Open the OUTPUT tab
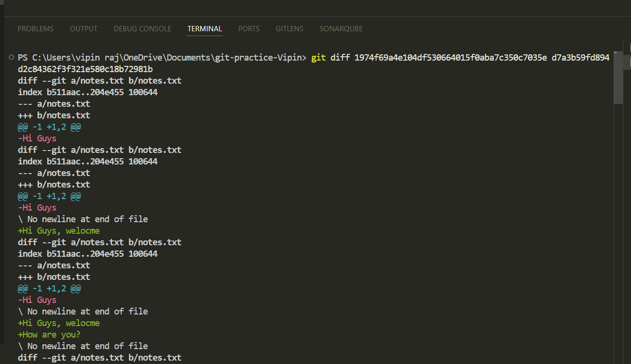 (83, 29)
